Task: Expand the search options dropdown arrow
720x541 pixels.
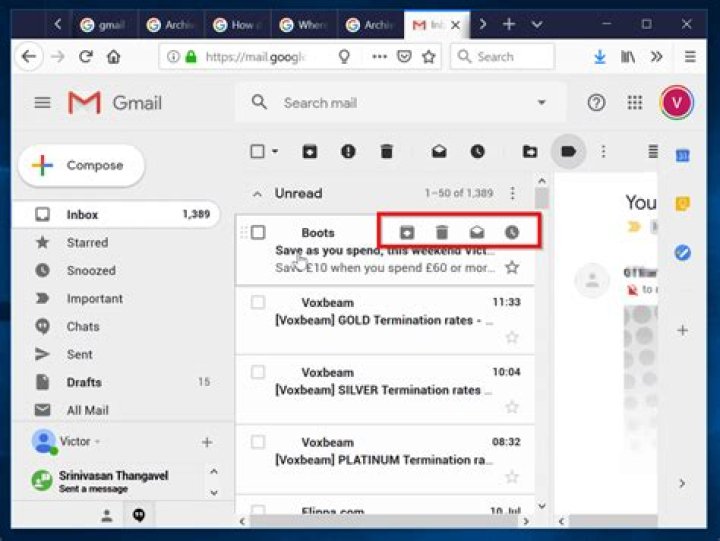Action: pos(542,102)
